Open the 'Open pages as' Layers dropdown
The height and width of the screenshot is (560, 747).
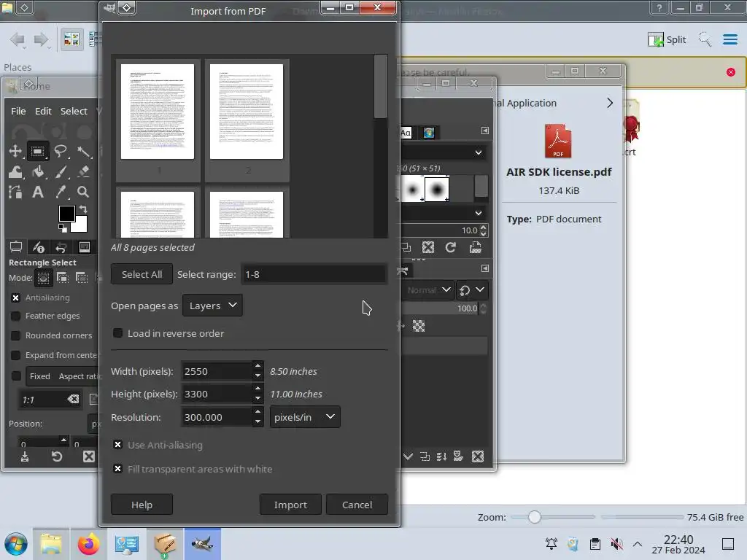[x=212, y=306]
